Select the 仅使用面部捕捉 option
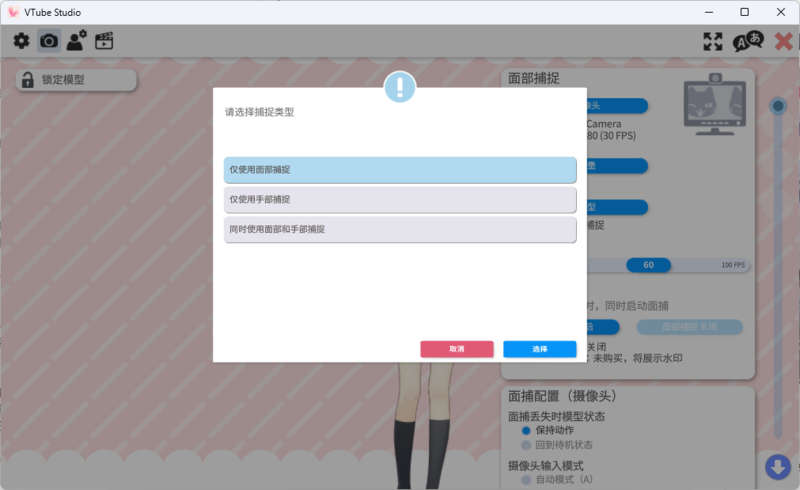This screenshot has width=800, height=490. point(400,170)
